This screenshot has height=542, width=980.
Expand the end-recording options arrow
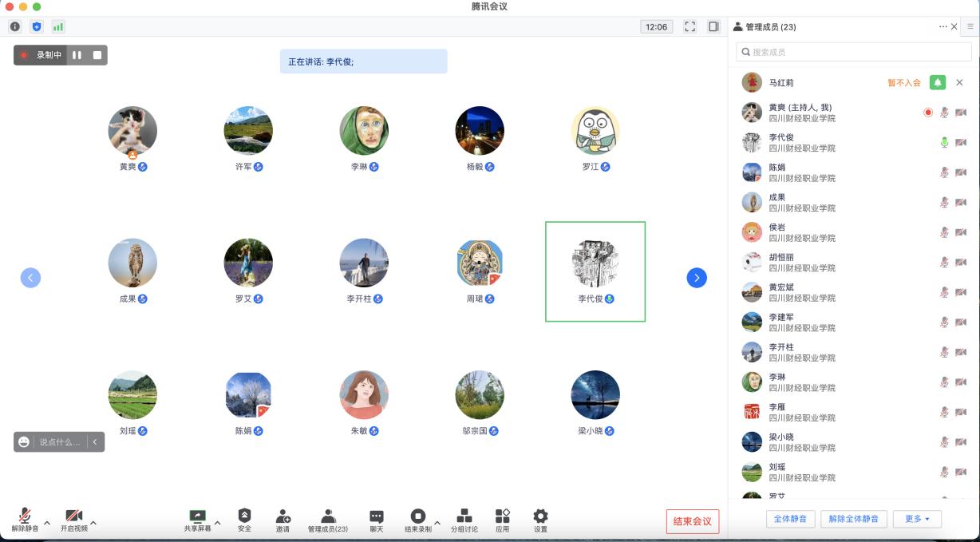(x=437, y=524)
